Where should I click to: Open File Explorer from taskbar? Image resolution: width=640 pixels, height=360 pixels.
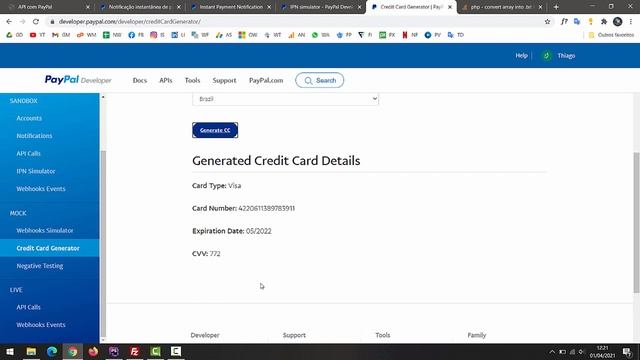(x=31, y=351)
